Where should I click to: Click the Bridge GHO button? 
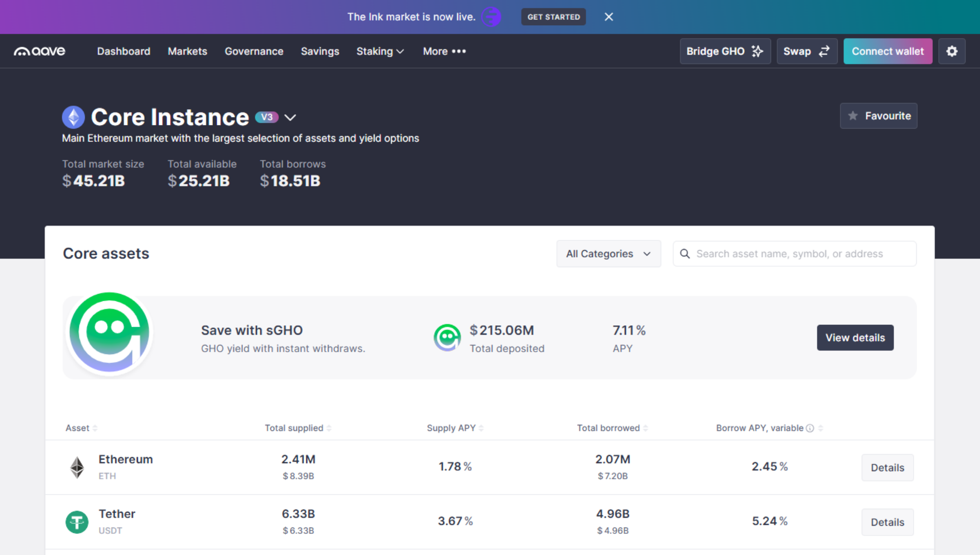point(725,51)
